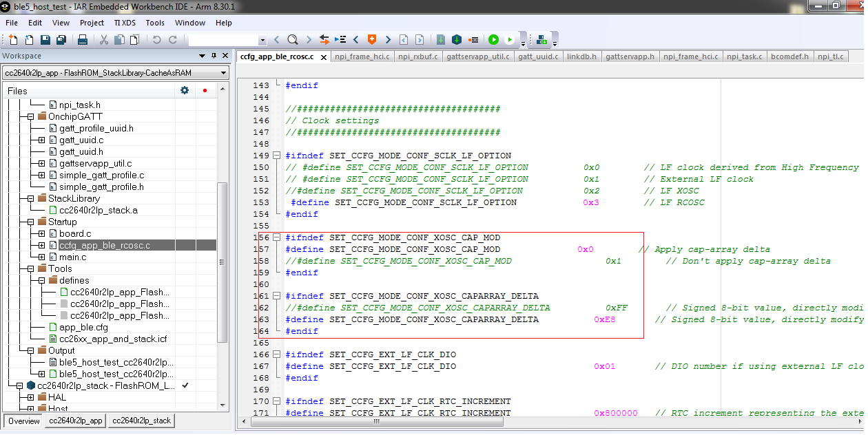Click the red dot column header
Viewport: 868px width, 435px height.
click(x=205, y=91)
